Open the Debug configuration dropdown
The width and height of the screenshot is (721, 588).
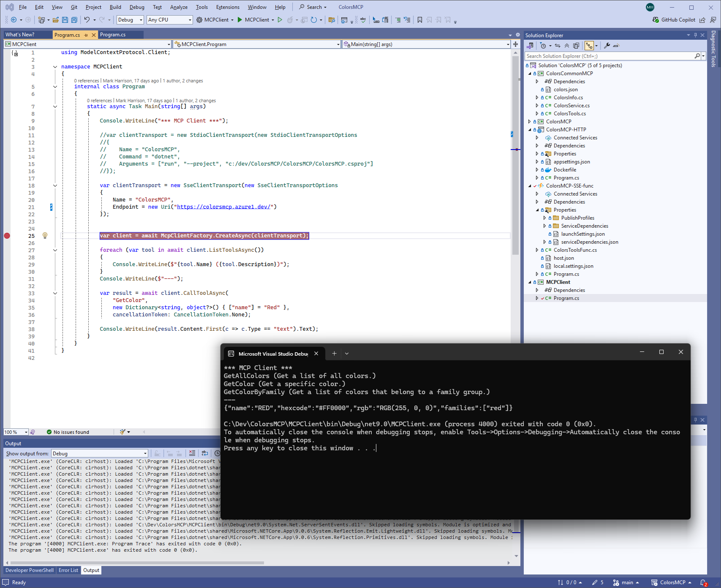click(x=130, y=20)
